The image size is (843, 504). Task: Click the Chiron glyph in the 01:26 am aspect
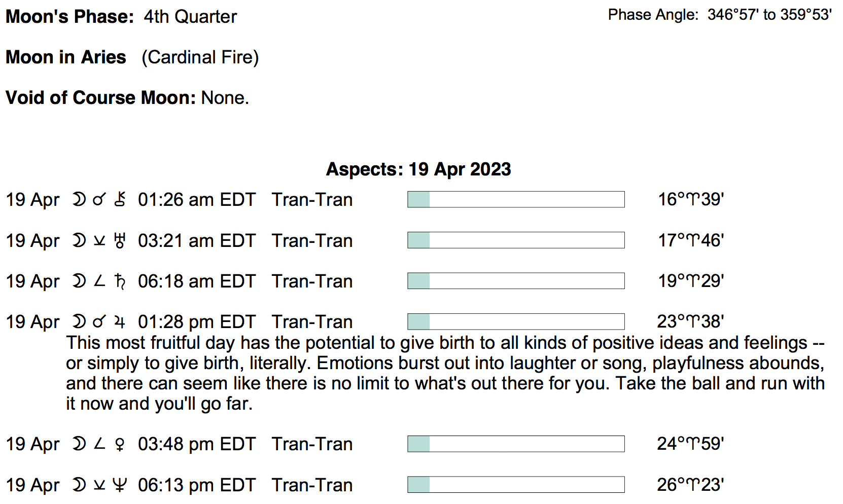coord(120,199)
